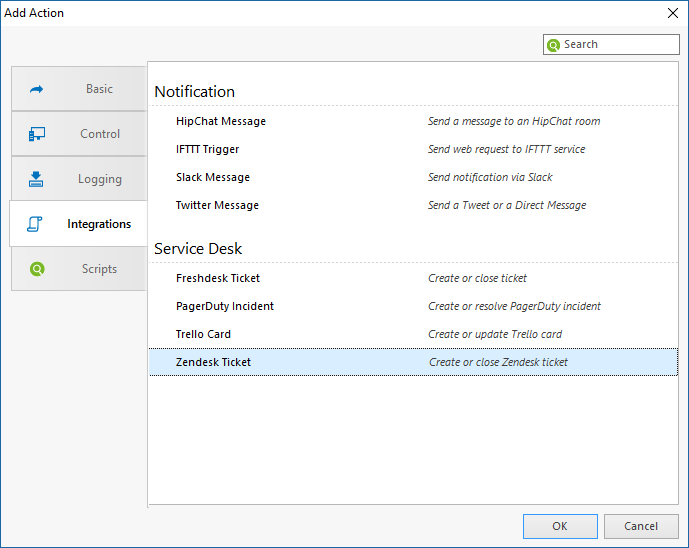
Task: Choose Slack Message action
Action: (213, 177)
